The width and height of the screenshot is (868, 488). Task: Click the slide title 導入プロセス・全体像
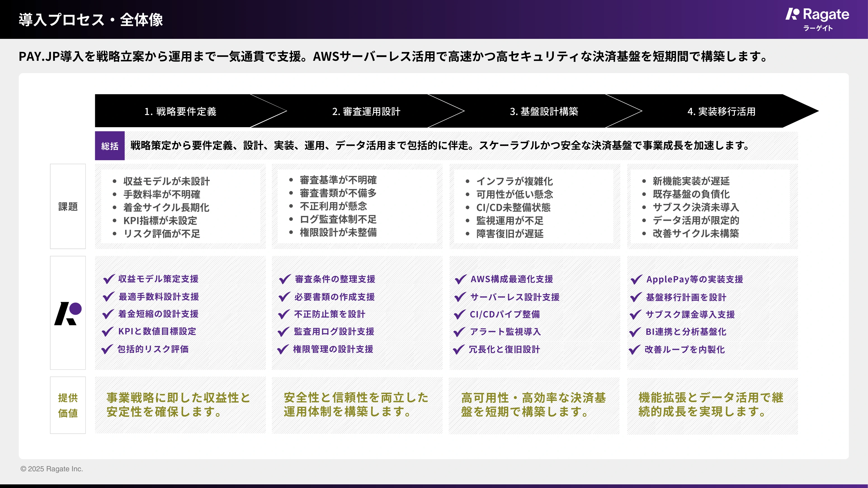[x=91, y=19]
